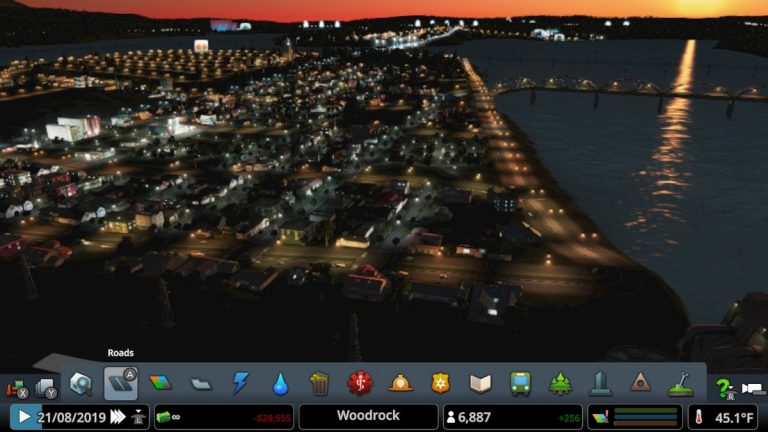Open the Fire Department menu
Screen dimensions: 768x432
coord(400,383)
